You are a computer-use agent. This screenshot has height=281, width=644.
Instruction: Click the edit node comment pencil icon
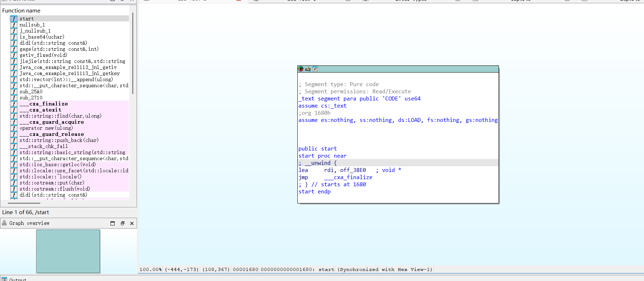(x=308, y=69)
